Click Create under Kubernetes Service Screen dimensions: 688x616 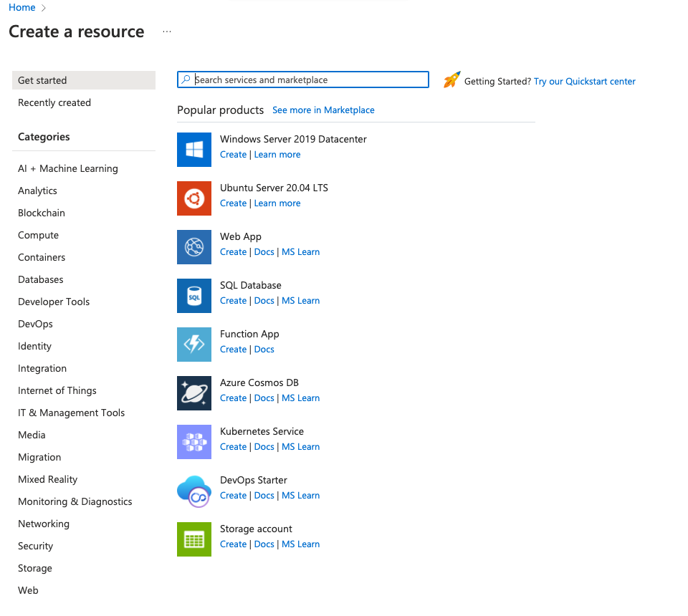(233, 447)
